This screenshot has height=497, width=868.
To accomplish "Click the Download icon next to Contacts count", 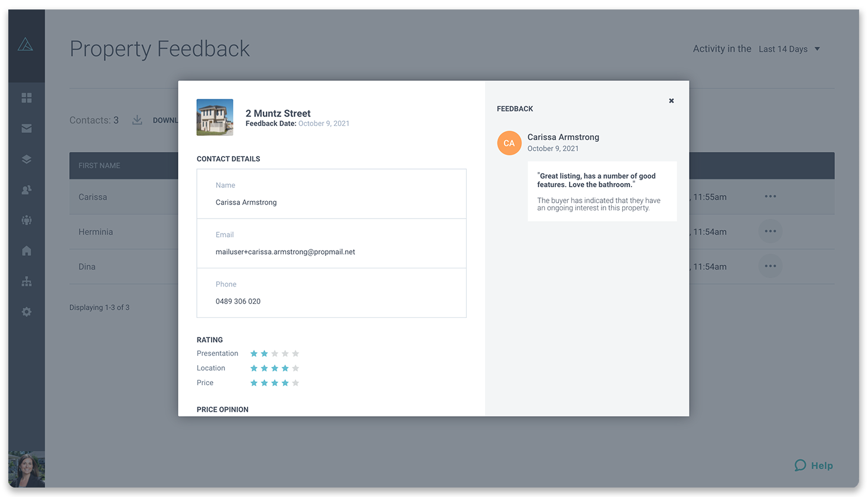I will [x=136, y=119].
